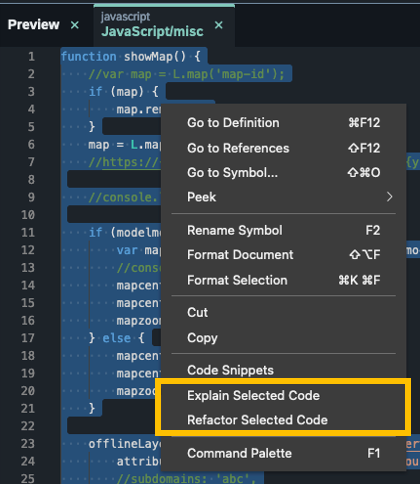Choose Refactor Selected Code
Viewport: 420px width, 484px height.
tap(283, 420)
